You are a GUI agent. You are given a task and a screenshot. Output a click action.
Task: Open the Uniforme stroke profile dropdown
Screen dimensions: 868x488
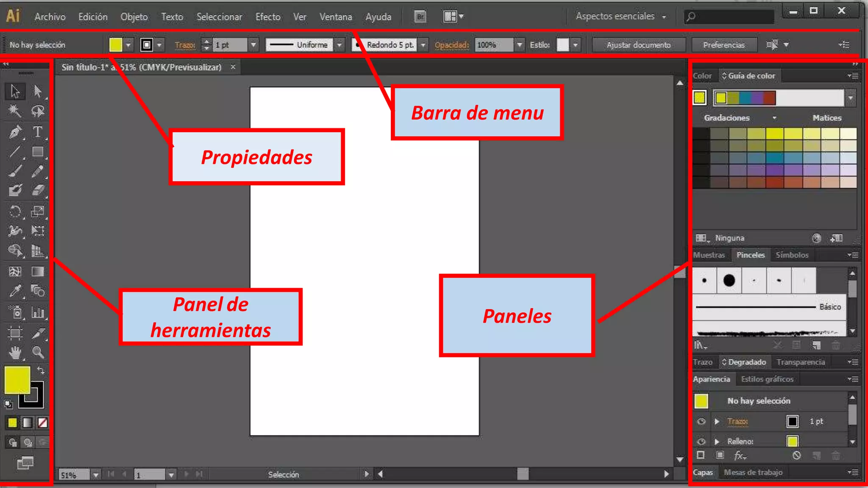point(339,45)
